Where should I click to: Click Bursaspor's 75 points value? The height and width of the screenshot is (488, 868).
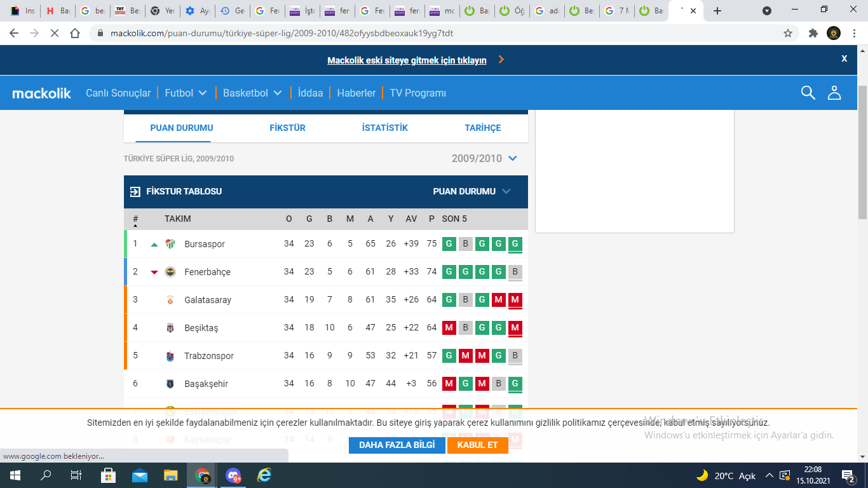click(432, 244)
